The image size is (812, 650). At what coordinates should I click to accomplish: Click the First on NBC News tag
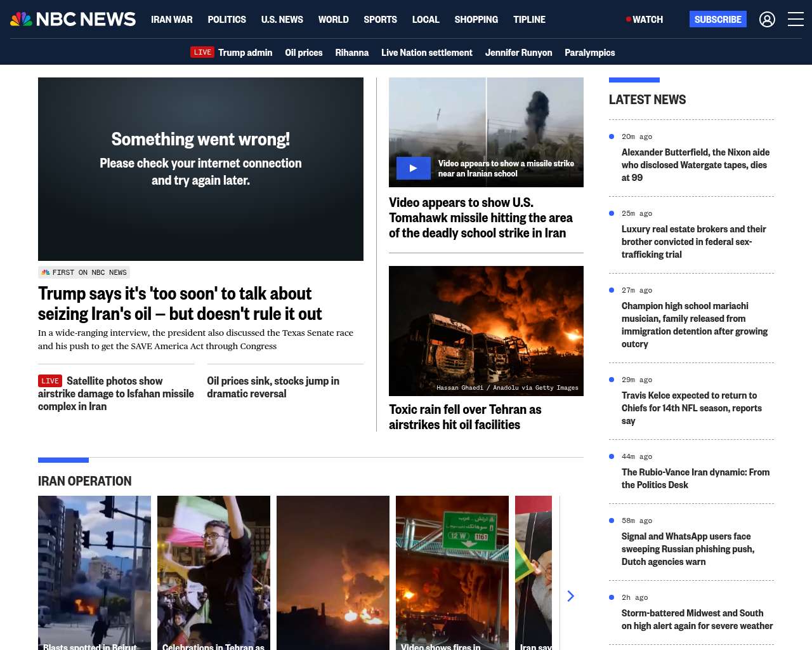click(x=84, y=272)
